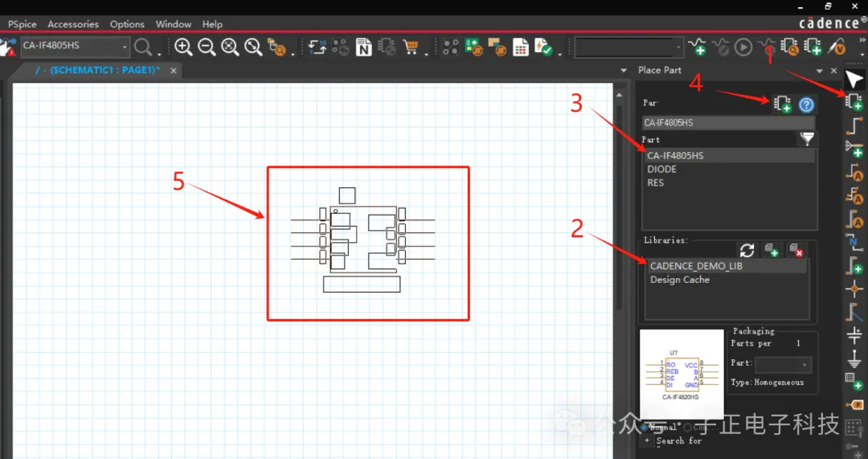Click Place Part icon in right toolbar
The width and height of the screenshot is (868, 459).
[854, 102]
